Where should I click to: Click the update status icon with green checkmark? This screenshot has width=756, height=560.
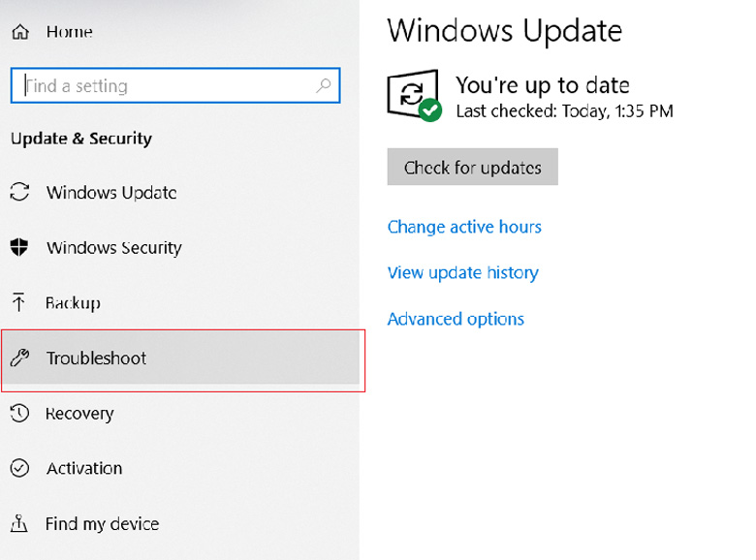point(414,95)
